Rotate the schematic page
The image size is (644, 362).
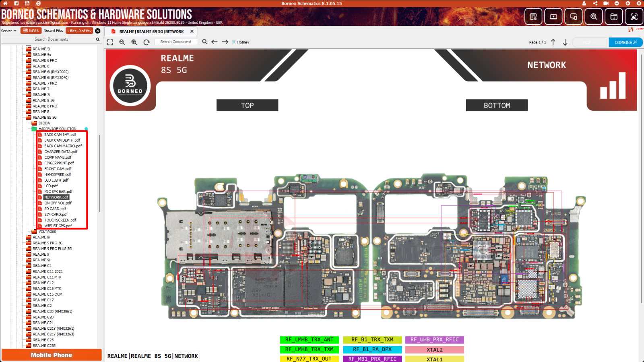click(x=147, y=42)
